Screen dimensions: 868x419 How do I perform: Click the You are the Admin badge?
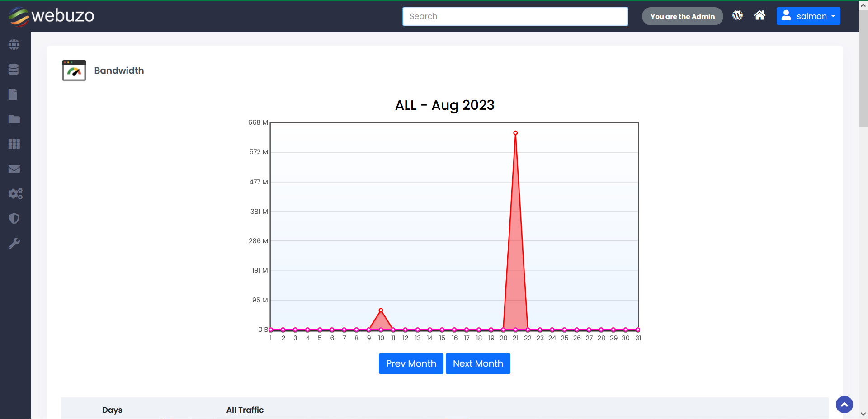coord(682,16)
